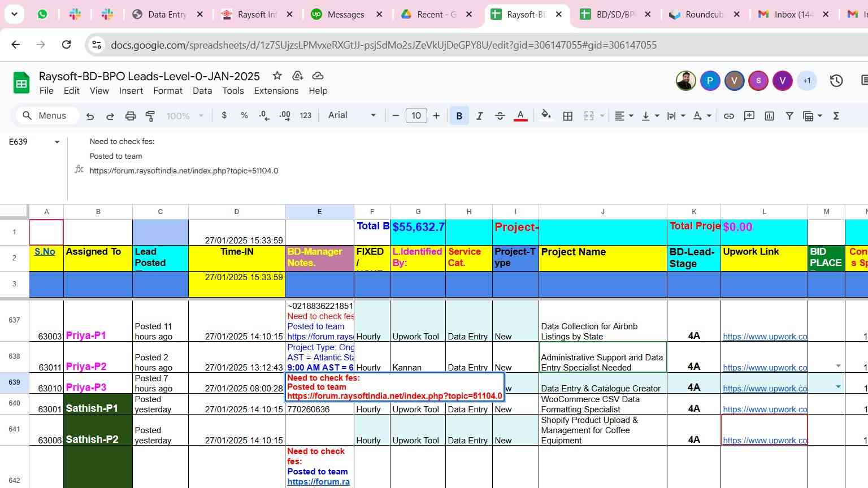Click the Google Sheets home logo

pos(21,83)
